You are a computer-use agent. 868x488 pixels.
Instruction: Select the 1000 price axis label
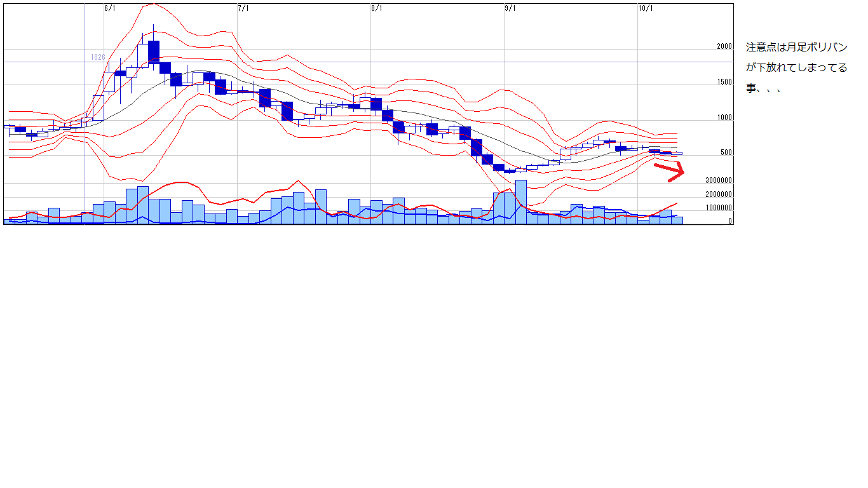pyautogui.click(x=724, y=118)
